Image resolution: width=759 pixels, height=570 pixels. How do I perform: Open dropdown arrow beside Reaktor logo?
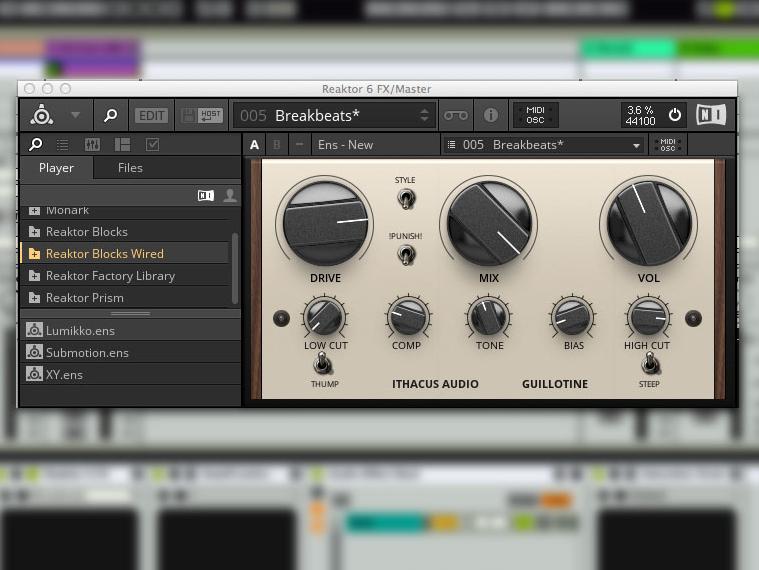coord(76,115)
